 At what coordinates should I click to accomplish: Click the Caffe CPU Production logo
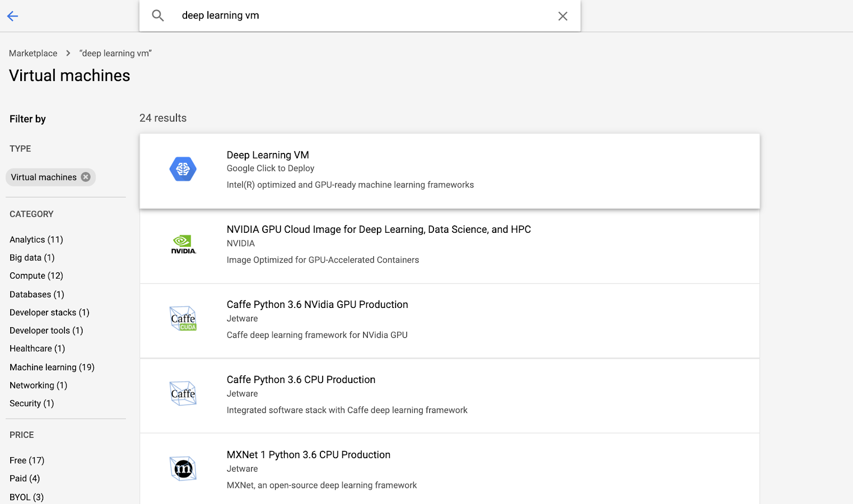click(x=183, y=394)
